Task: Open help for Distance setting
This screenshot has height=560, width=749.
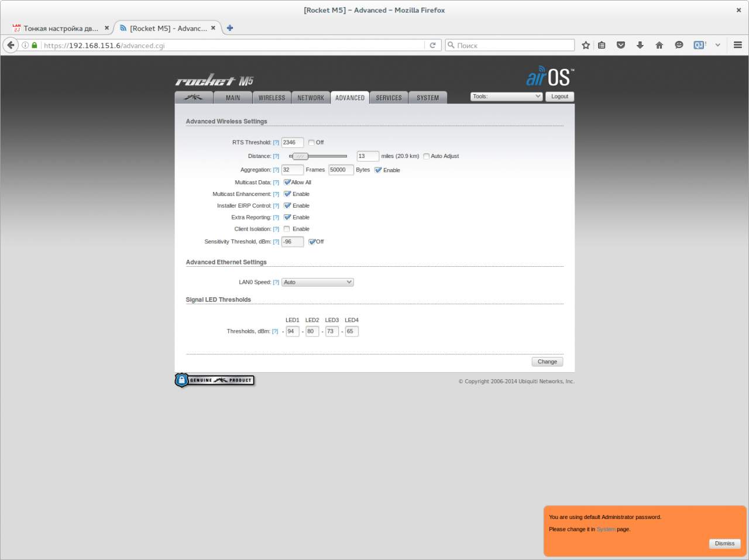Action: (x=276, y=156)
